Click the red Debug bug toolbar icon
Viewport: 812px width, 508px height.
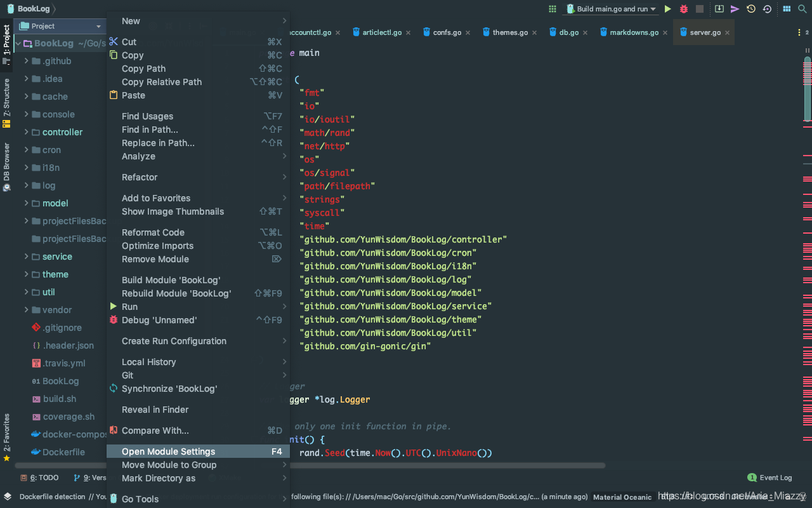(x=684, y=9)
